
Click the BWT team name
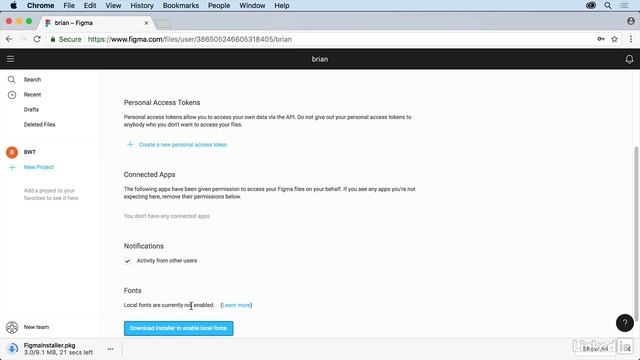point(30,152)
